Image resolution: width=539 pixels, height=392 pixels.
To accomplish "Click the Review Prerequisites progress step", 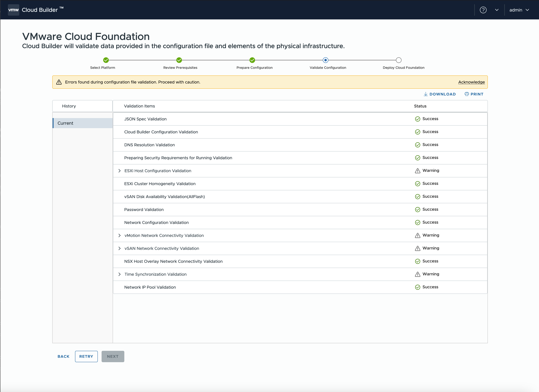I will pyautogui.click(x=179, y=60).
